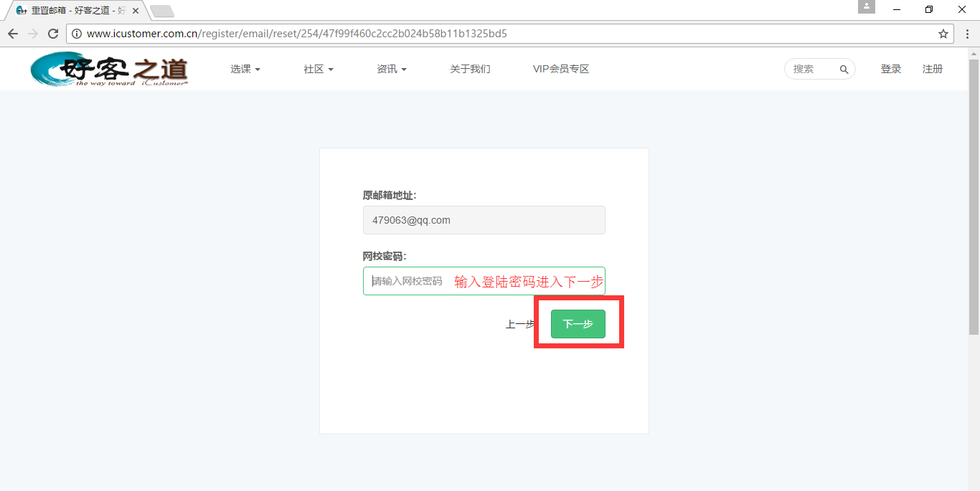Click the green 下一步 button
The height and width of the screenshot is (491, 980).
tap(578, 324)
